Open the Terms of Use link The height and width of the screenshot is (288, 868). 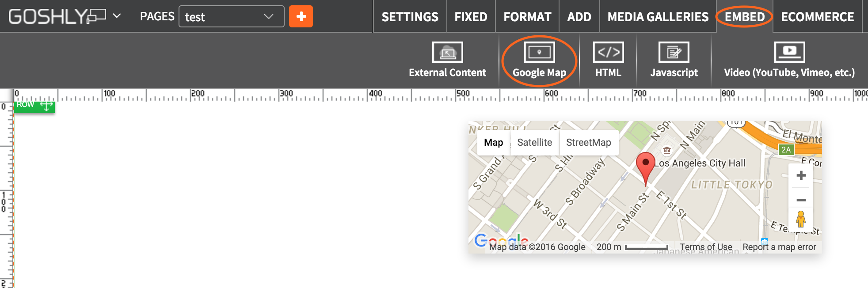click(706, 247)
